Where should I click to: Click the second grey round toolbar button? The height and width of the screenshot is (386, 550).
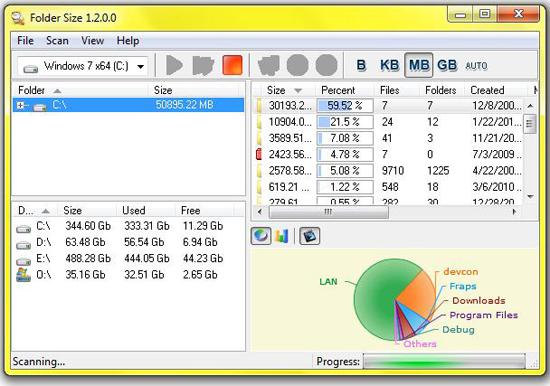pyautogui.click(x=326, y=65)
